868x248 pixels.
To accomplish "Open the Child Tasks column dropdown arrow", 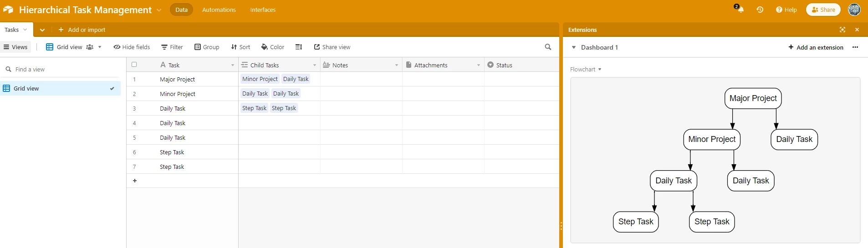I will [315, 65].
